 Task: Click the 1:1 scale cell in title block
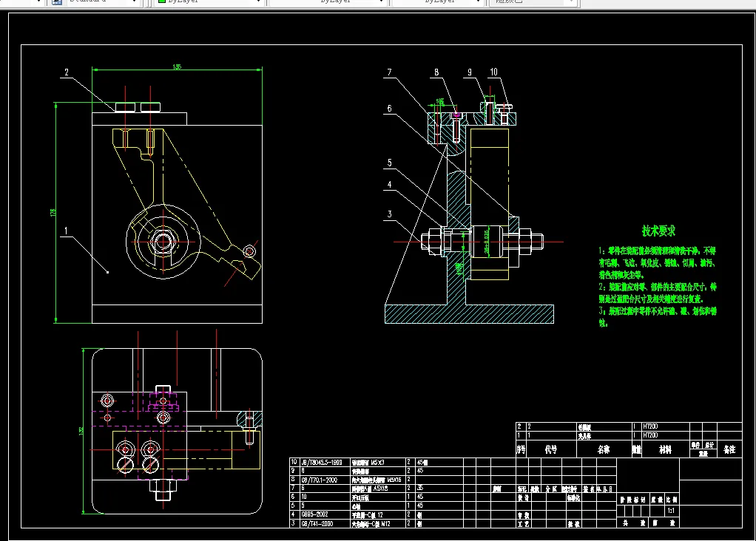670,510
